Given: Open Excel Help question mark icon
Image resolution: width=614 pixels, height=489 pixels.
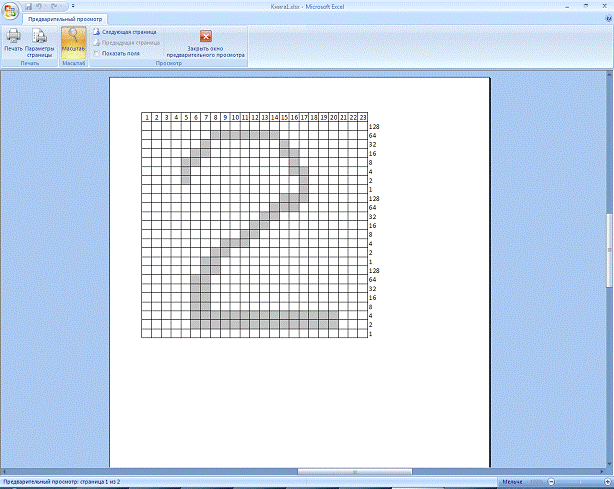Looking at the screenshot, I should click(x=606, y=18).
